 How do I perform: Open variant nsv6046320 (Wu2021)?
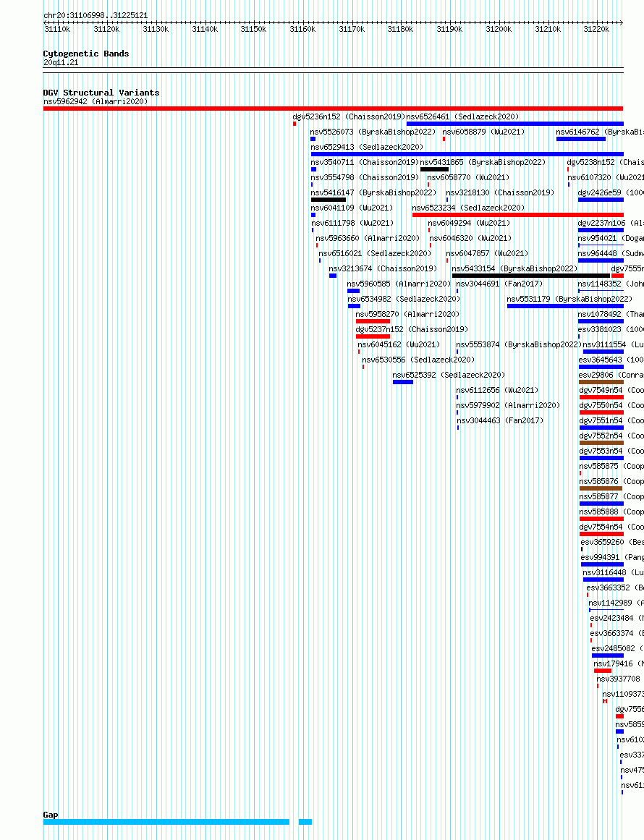point(470,238)
